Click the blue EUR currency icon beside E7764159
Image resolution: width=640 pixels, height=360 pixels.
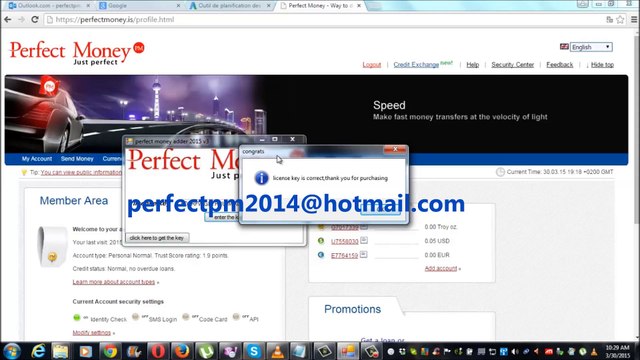point(321,255)
